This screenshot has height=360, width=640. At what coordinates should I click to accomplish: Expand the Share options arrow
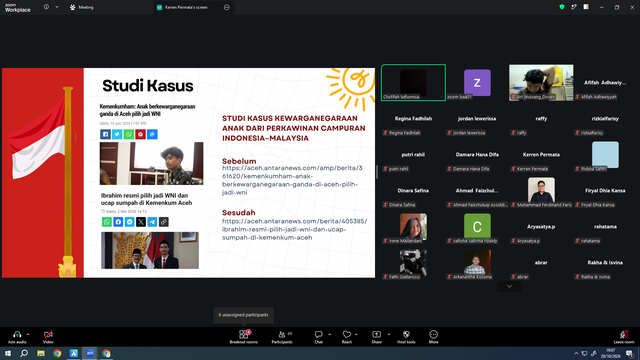(389, 334)
